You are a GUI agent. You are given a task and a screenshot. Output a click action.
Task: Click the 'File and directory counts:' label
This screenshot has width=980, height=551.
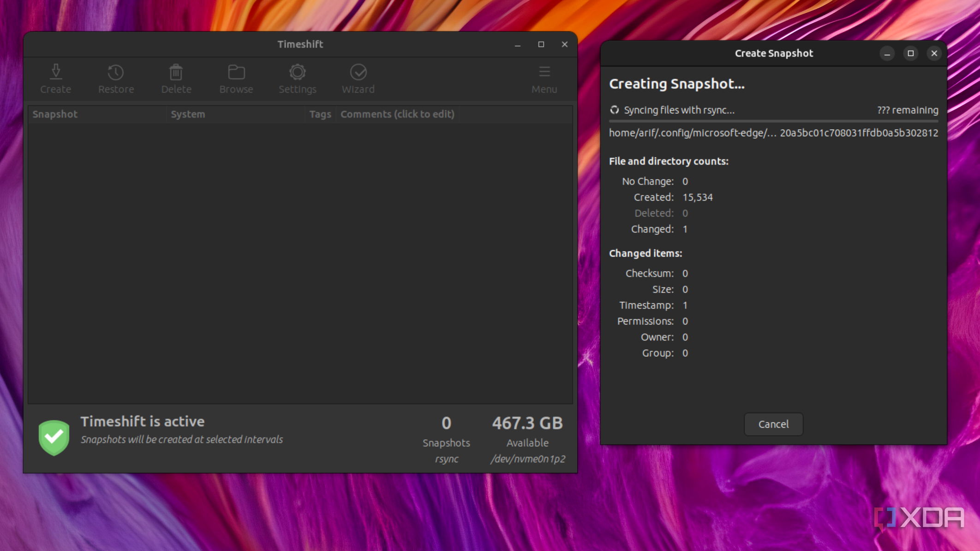669,161
